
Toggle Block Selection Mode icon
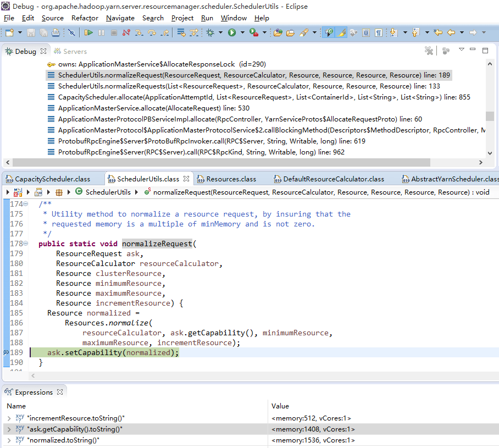pyautogui.click(x=366, y=32)
